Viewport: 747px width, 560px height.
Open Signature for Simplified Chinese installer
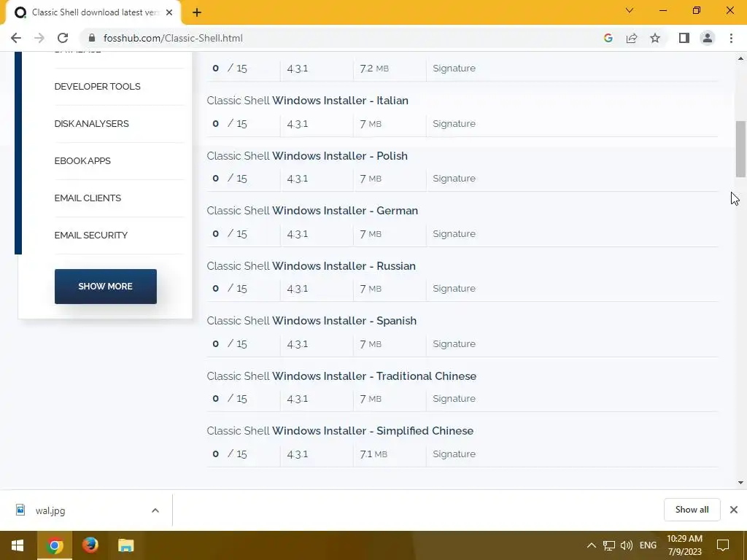pos(454,454)
